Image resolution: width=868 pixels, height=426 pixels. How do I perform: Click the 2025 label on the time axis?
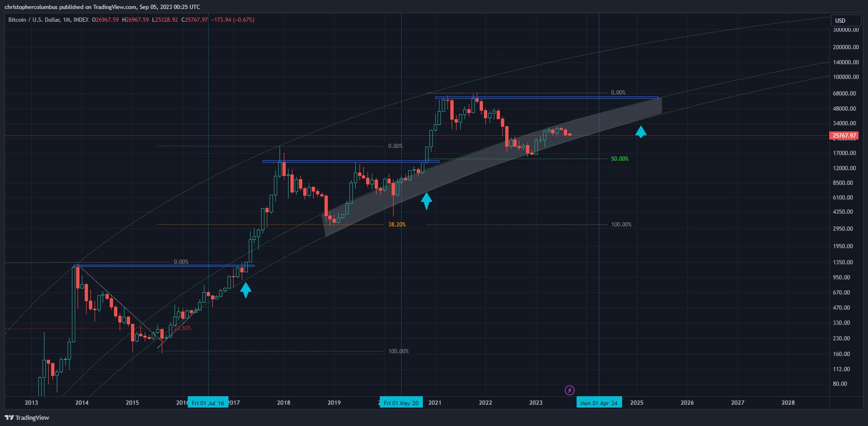637,403
